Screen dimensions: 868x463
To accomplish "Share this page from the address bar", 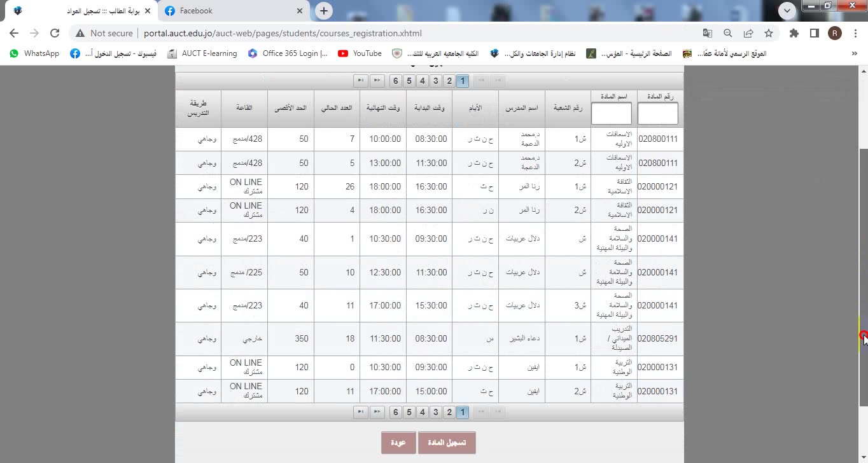I will click(748, 33).
